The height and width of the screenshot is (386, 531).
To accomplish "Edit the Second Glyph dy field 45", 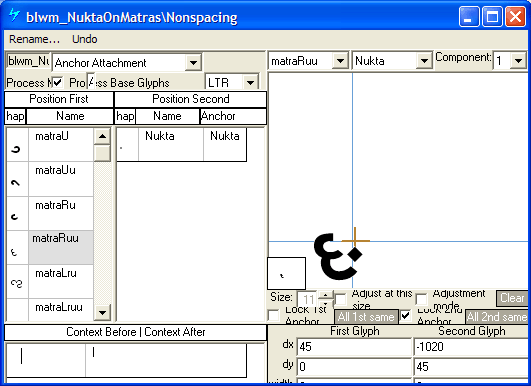I will tap(472, 367).
